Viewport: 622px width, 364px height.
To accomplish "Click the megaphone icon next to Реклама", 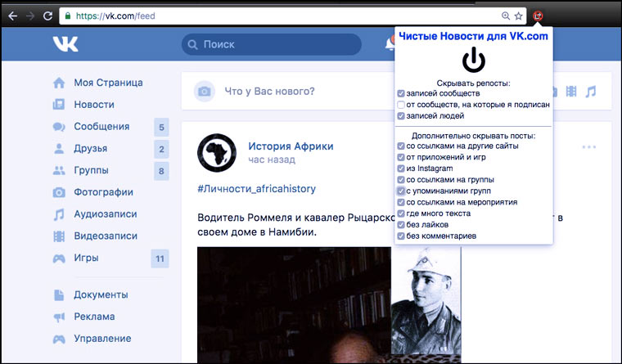I will (x=59, y=317).
